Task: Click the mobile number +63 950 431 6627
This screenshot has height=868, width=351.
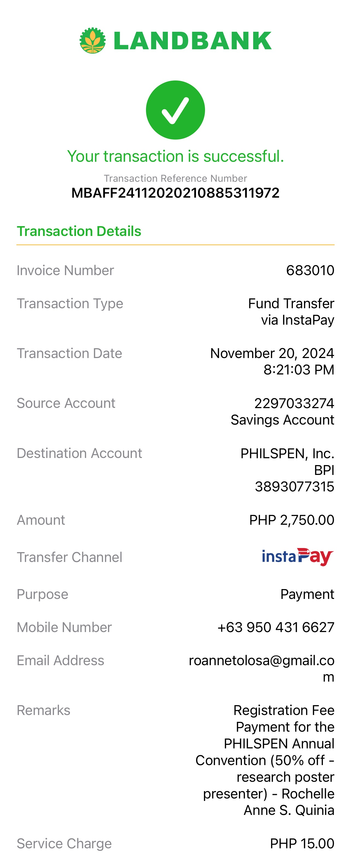Action: [x=276, y=627]
